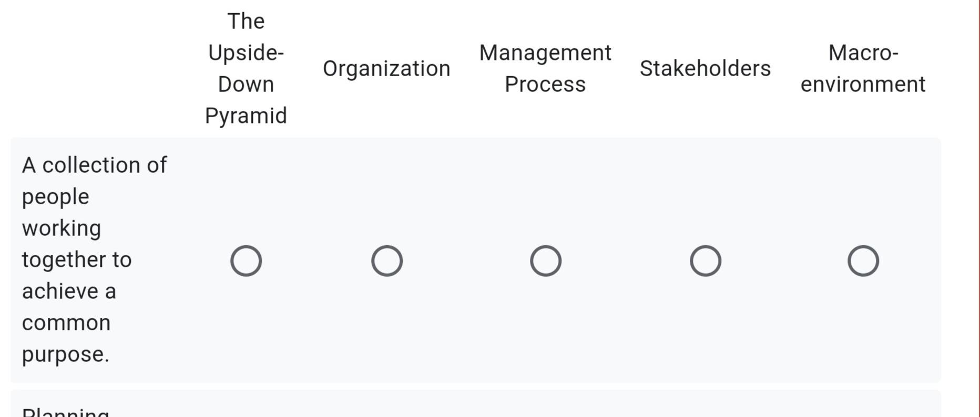The height and width of the screenshot is (417, 980).
Task: Click the Management Process column header
Action: pyautogui.click(x=546, y=67)
